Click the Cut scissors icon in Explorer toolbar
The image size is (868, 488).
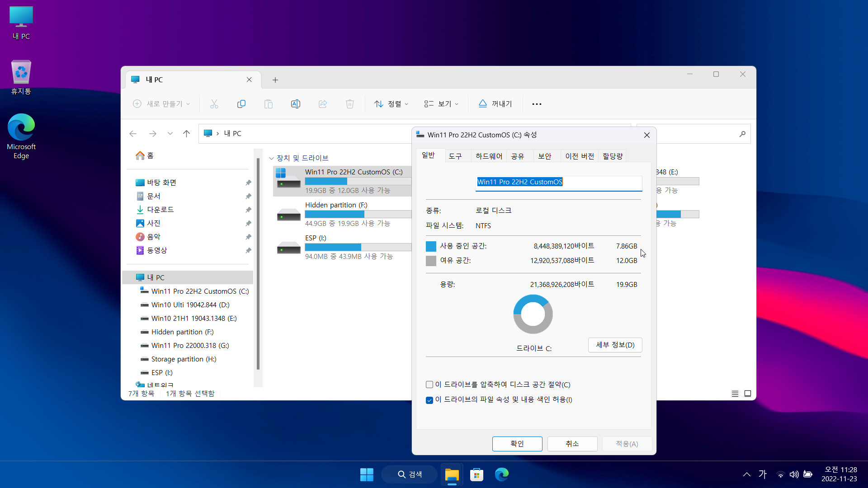[214, 104]
